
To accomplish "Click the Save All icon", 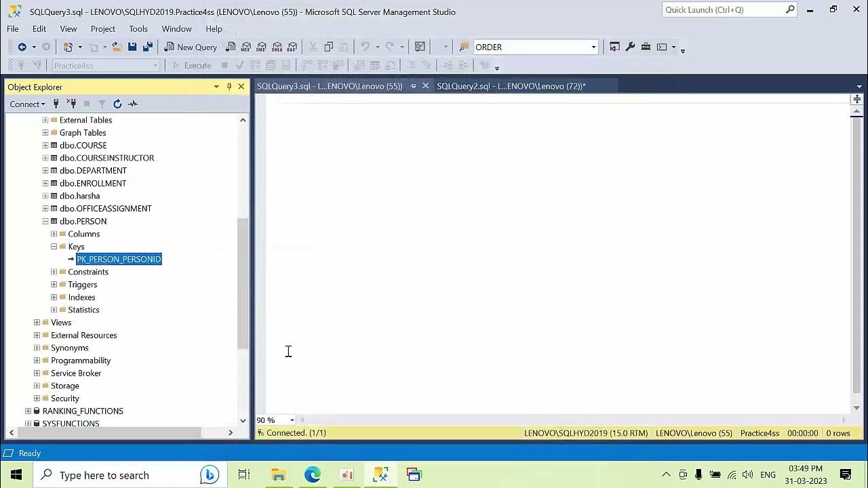I will tap(147, 47).
